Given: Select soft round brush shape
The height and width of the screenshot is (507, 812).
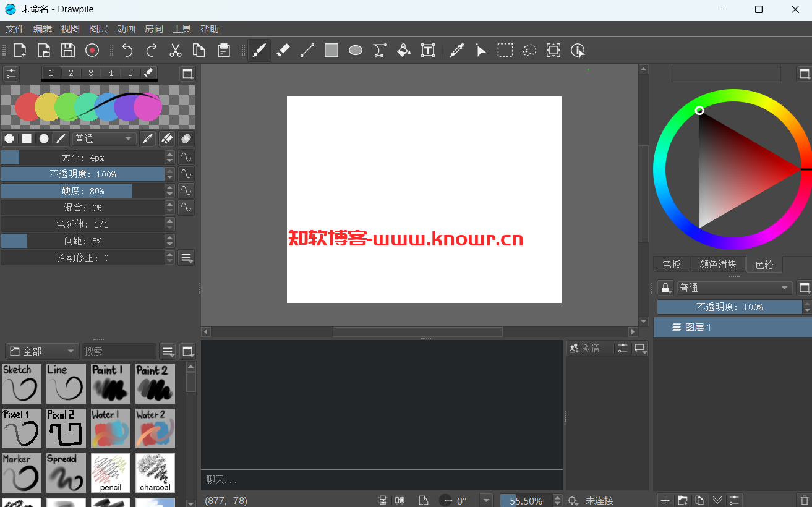Looking at the screenshot, I should [x=44, y=138].
